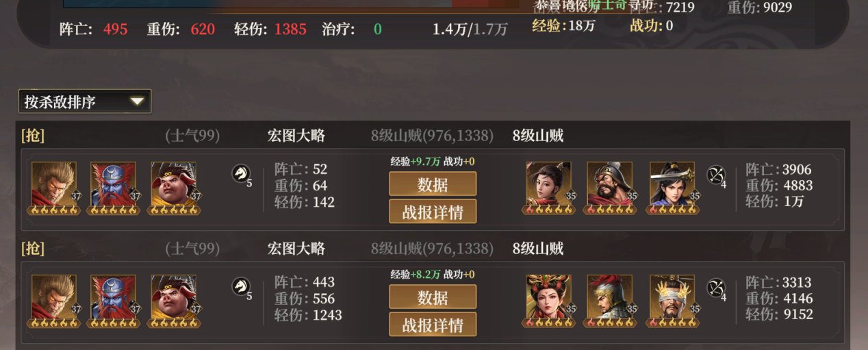Open 数据 for the second battle

pos(433,297)
